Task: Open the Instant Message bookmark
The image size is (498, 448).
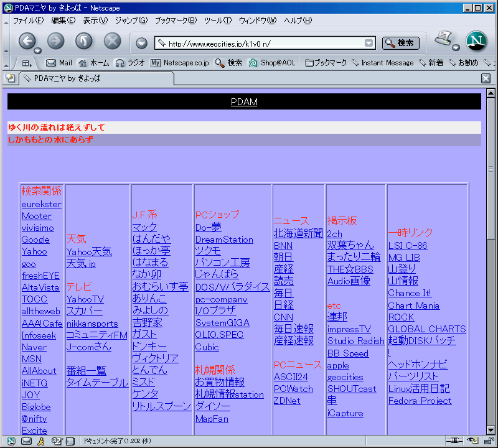Action: pyautogui.click(x=383, y=63)
